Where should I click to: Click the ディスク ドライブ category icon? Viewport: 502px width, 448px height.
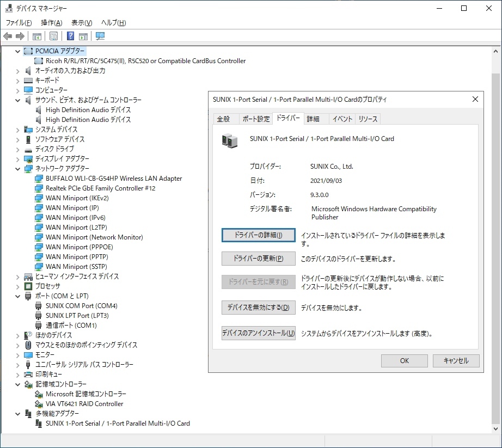28,150
